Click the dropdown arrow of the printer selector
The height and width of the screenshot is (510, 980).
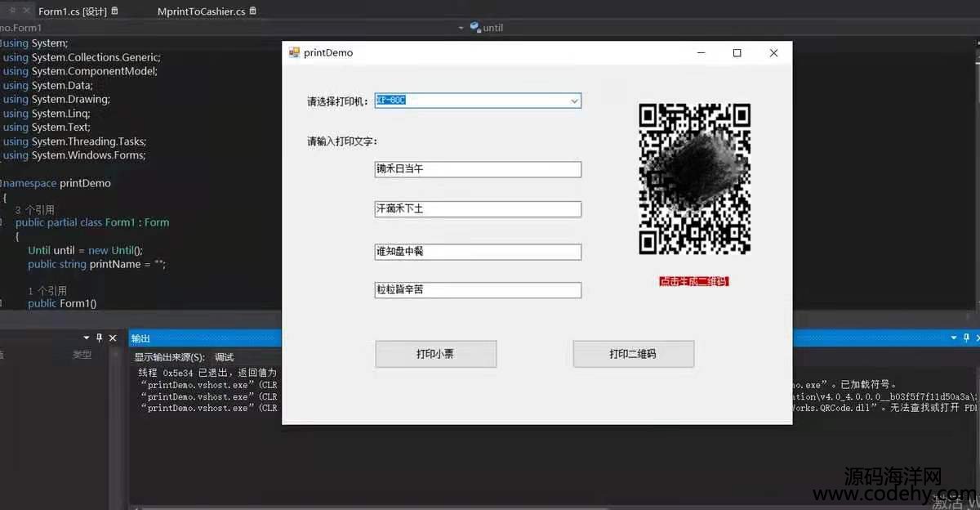[x=574, y=101]
